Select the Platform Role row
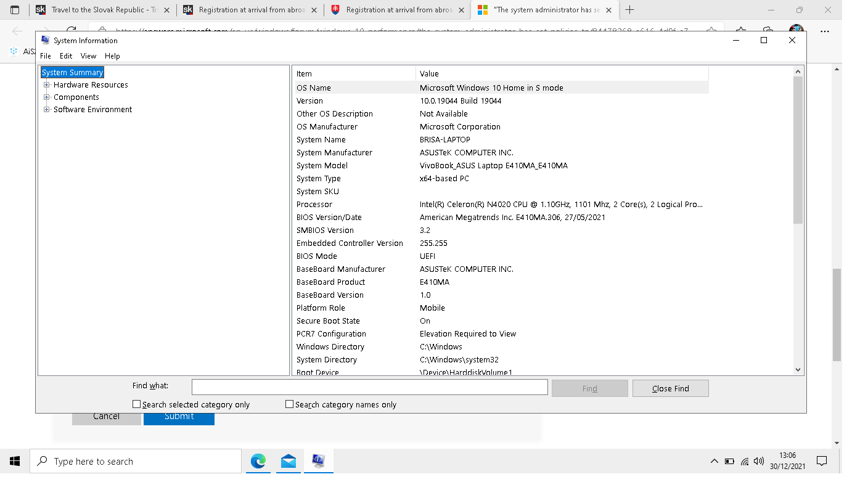This screenshot has width=868, height=498. (501, 308)
